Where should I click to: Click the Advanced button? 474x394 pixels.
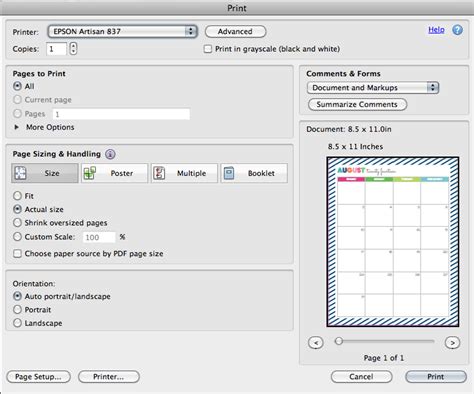[x=235, y=32]
